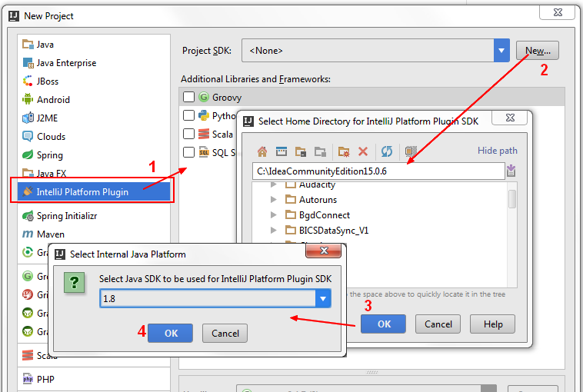Enable the Groovy framework checkbox
583x392 pixels.
pyautogui.click(x=189, y=97)
